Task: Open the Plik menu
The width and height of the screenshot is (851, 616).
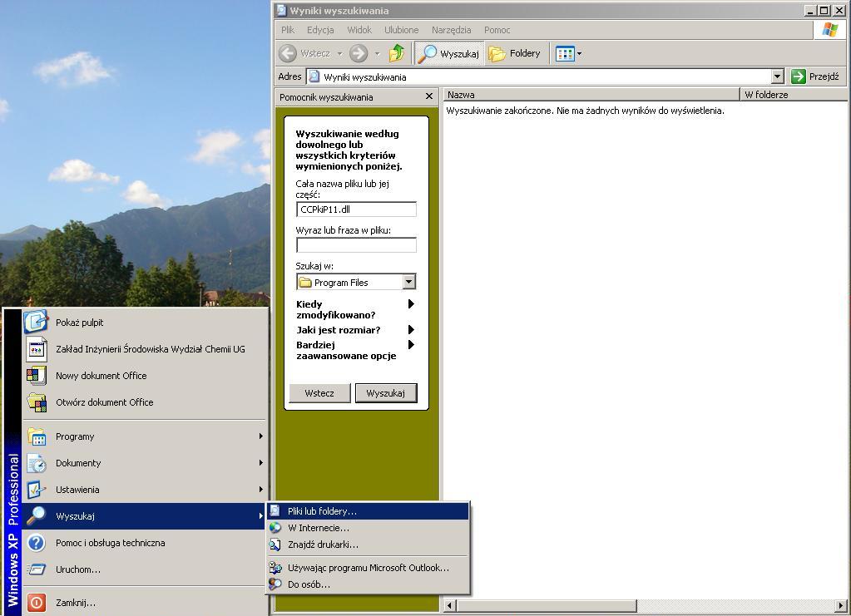Action: coord(288,30)
